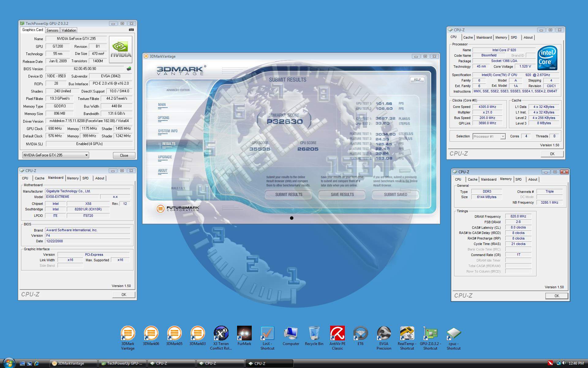The width and height of the screenshot is (588, 368).
Task: Click EX58-EXTREME model field
Action: [72, 197]
